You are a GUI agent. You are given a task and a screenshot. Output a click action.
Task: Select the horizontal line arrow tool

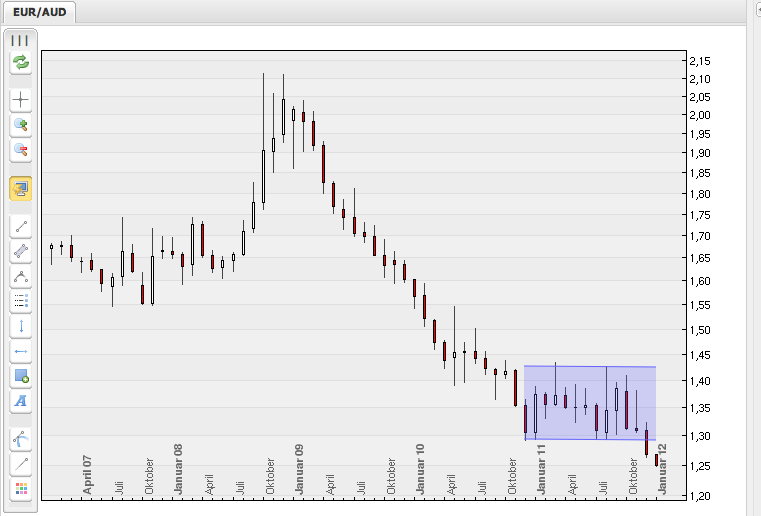[20, 351]
